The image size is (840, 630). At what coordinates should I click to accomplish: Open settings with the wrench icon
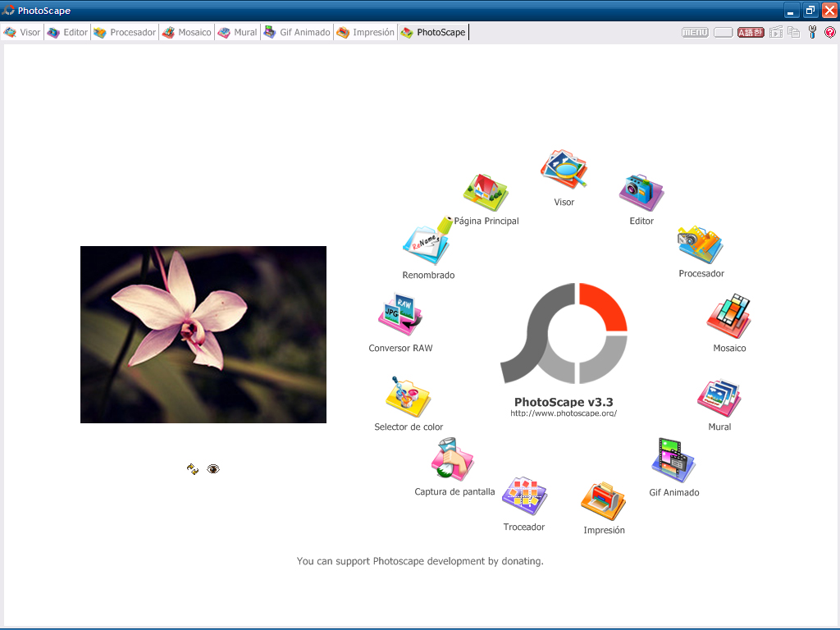click(813, 32)
